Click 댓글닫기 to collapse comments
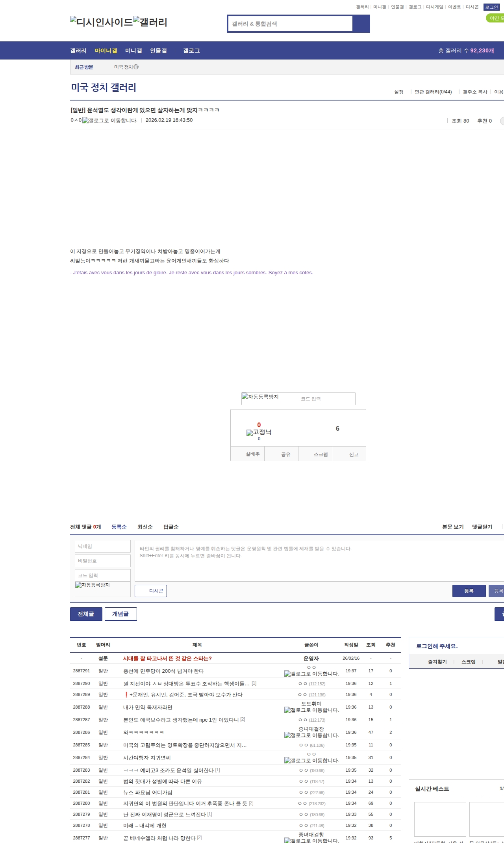This screenshot has height=843, width=504. tap(482, 527)
